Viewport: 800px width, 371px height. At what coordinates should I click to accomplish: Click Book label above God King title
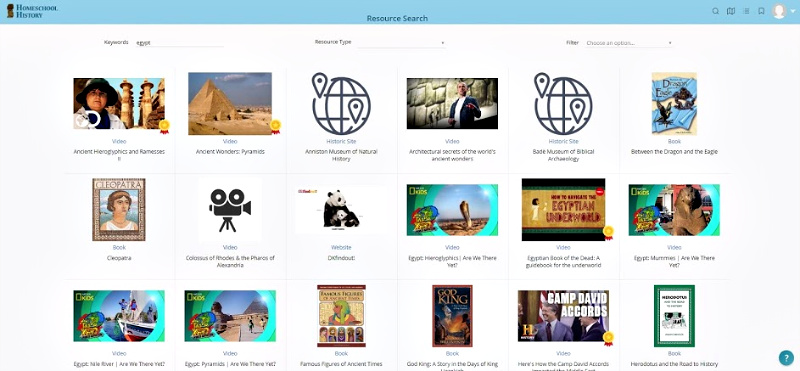(452, 353)
